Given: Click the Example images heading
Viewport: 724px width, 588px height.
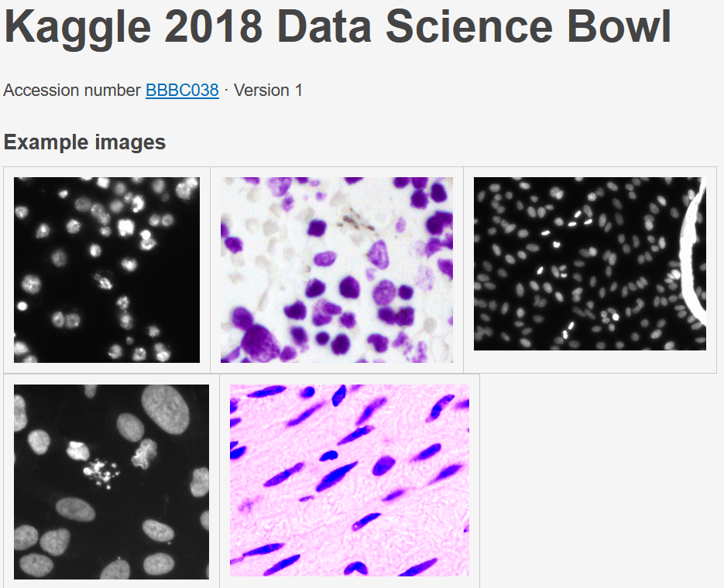Looking at the screenshot, I should pyautogui.click(x=84, y=142).
